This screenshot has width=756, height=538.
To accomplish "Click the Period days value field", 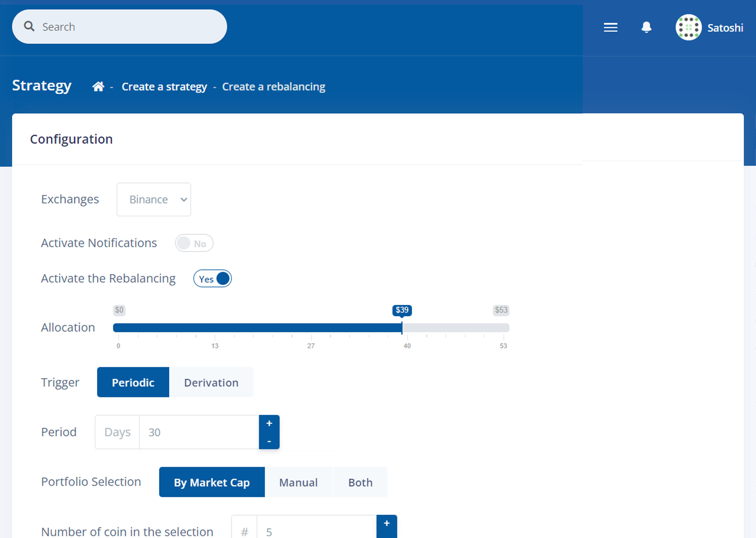I will [199, 432].
